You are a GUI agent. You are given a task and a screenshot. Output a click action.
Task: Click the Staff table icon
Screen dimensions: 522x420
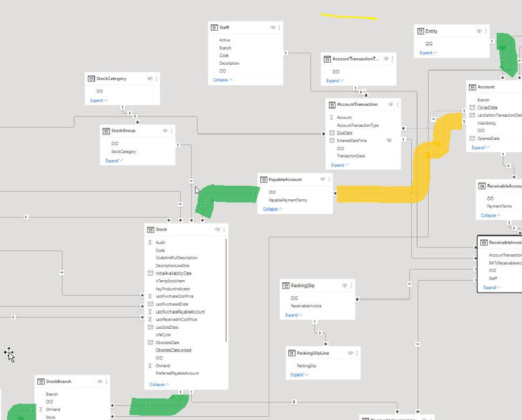pos(214,28)
